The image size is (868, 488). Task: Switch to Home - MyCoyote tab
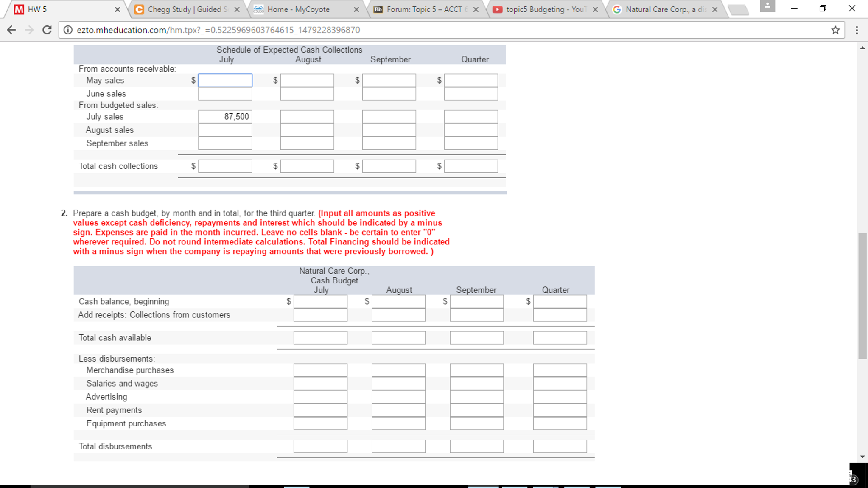(x=298, y=9)
